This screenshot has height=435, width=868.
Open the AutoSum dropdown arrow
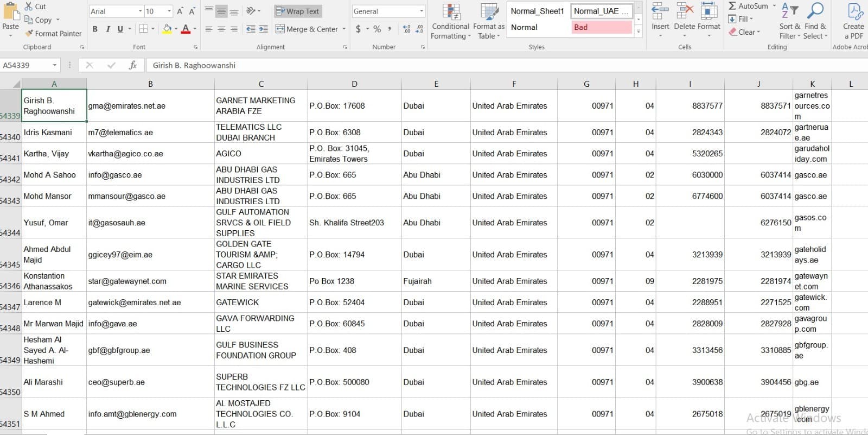(x=774, y=6)
